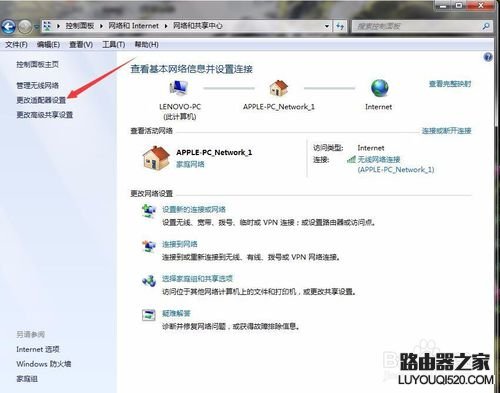Open 查看完整映射 link
This screenshot has width=500, height=393.
[x=450, y=84]
